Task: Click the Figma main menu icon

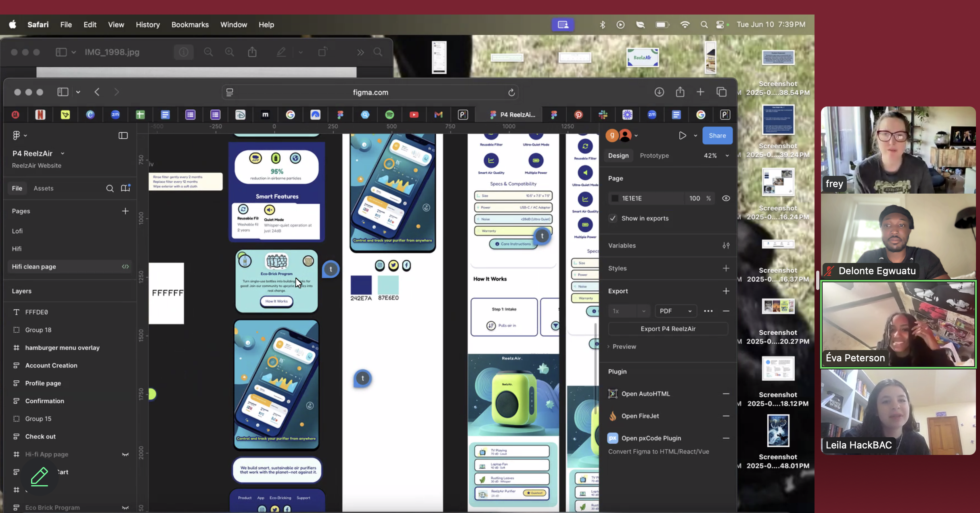Action: tap(16, 136)
